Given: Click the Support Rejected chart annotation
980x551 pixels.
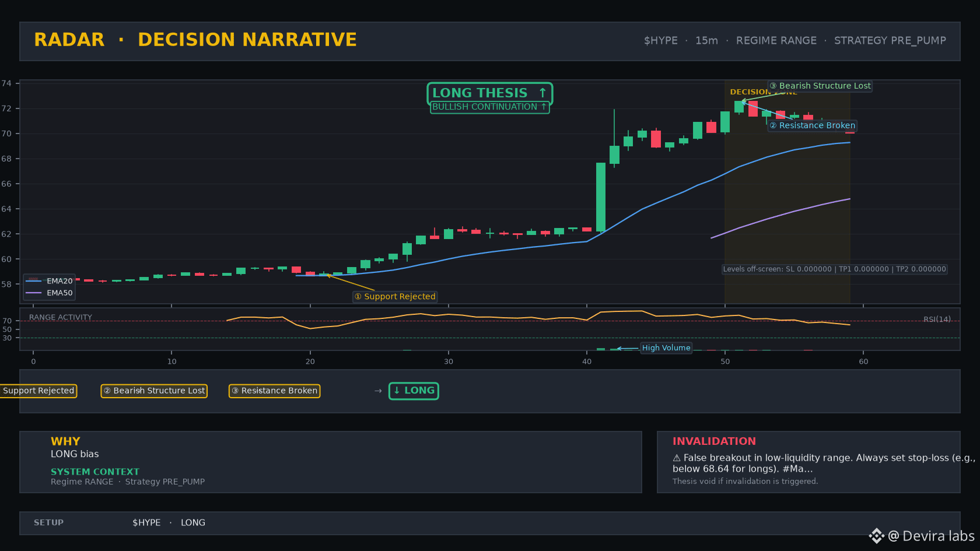Looking at the screenshot, I should pyautogui.click(x=395, y=297).
